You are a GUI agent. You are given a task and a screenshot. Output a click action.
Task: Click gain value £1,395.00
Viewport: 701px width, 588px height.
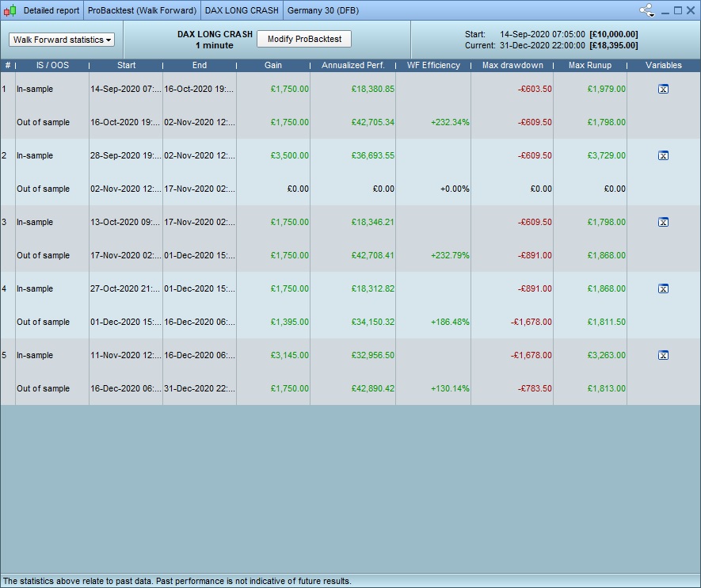[x=289, y=322]
